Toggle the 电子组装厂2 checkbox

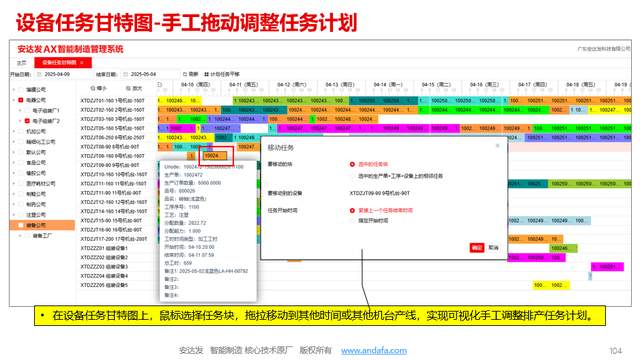point(27,121)
